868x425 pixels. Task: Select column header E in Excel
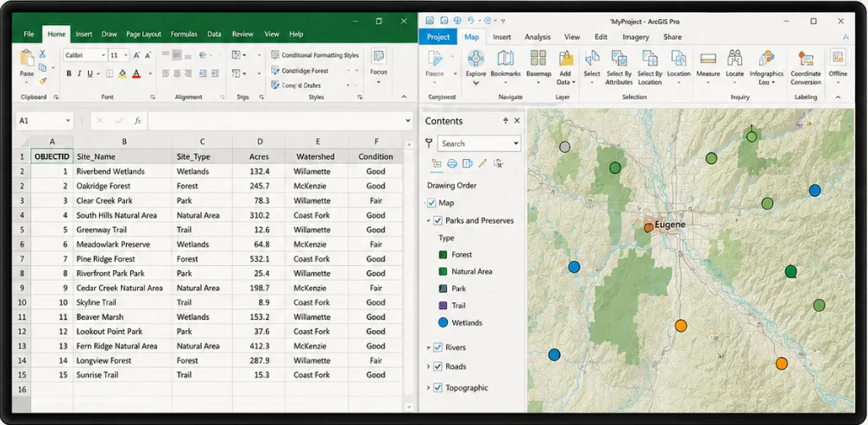click(318, 142)
